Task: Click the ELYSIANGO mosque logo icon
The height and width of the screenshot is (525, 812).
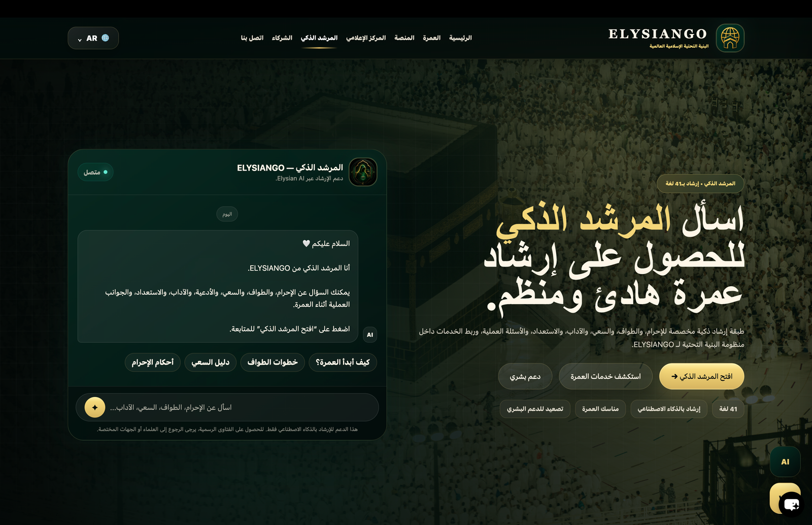Action: [730, 38]
